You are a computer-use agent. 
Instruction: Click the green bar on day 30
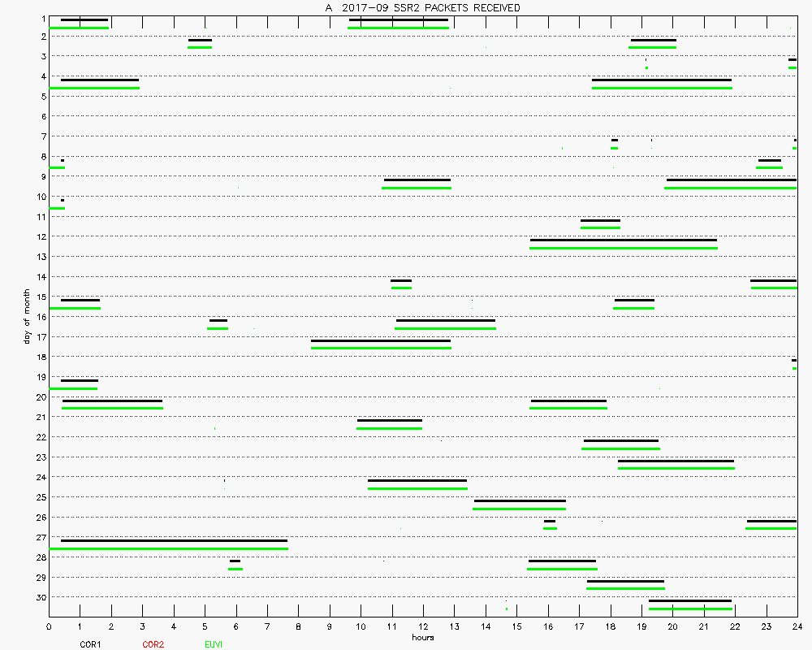(690, 609)
